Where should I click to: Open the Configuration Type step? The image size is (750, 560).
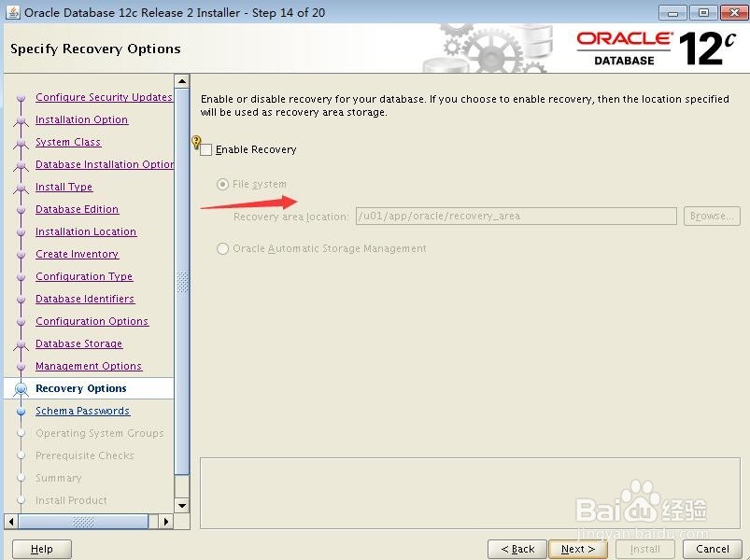coord(84,276)
